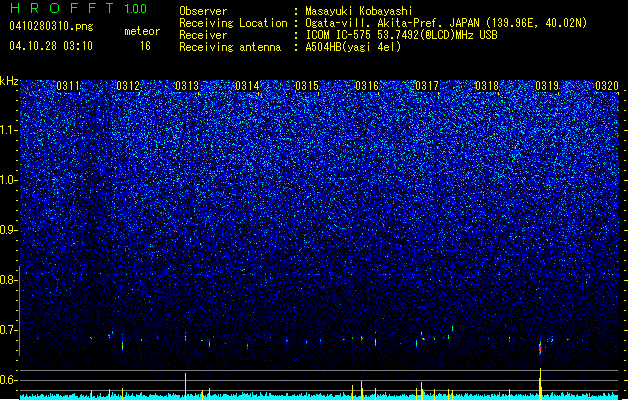Click the meteor count value 16
This screenshot has height=400, width=629.
[145, 46]
